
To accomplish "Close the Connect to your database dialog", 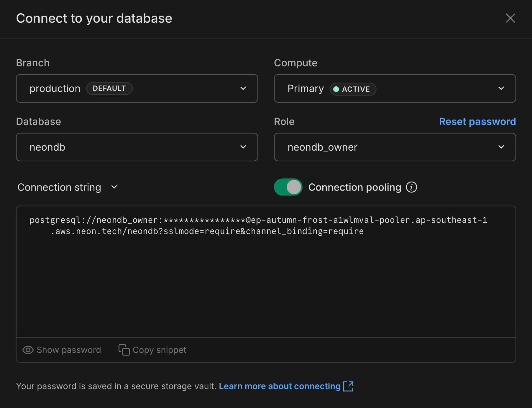I will point(510,18).
